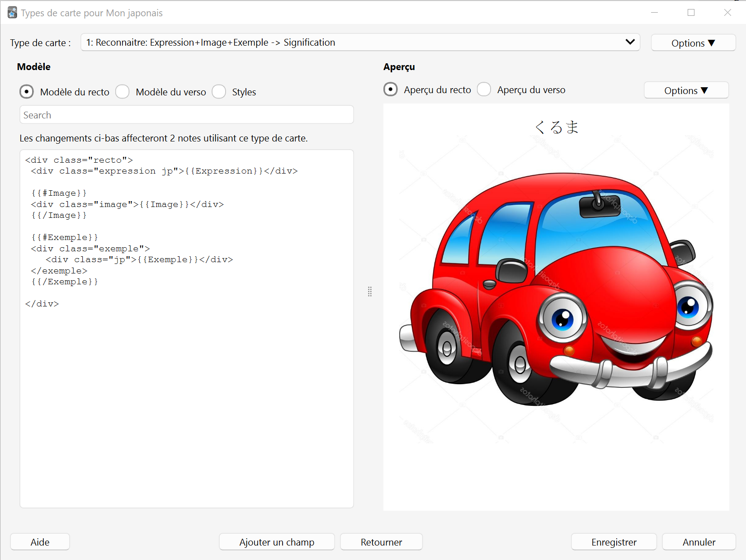Open the top Options dropdown menu
This screenshot has width=746, height=560.
point(693,43)
